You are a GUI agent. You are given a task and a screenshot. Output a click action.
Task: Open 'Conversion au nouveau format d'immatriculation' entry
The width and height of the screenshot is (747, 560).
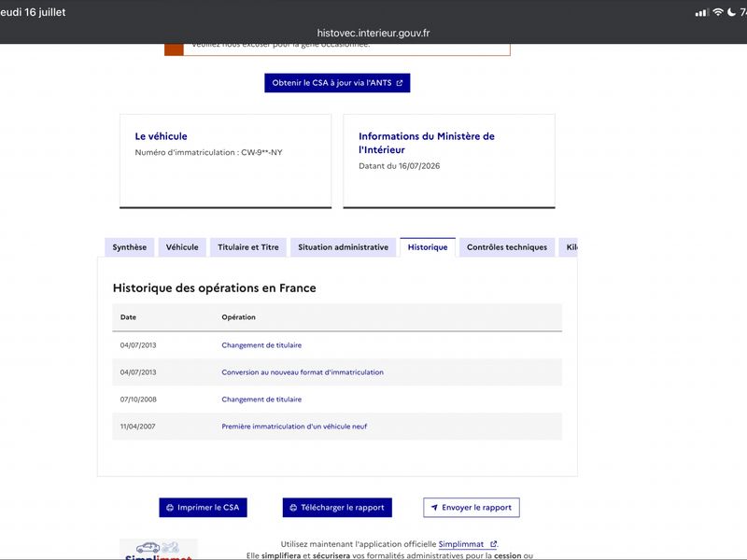[303, 372]
